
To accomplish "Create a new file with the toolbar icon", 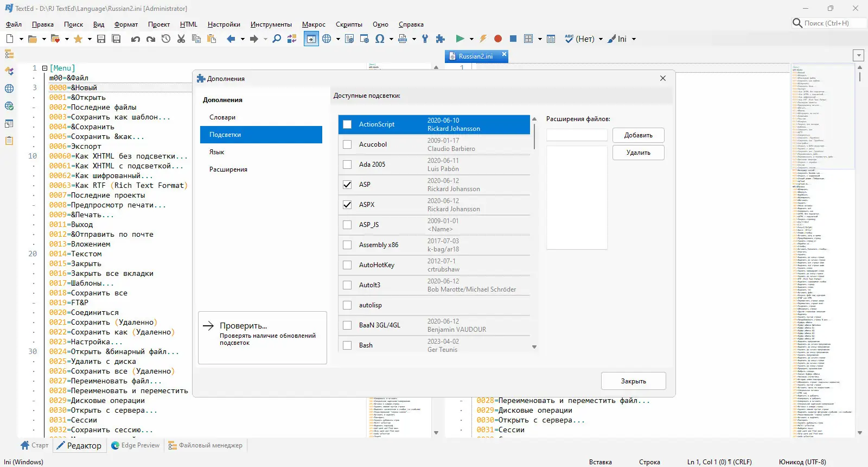I will tap(10, 39).
